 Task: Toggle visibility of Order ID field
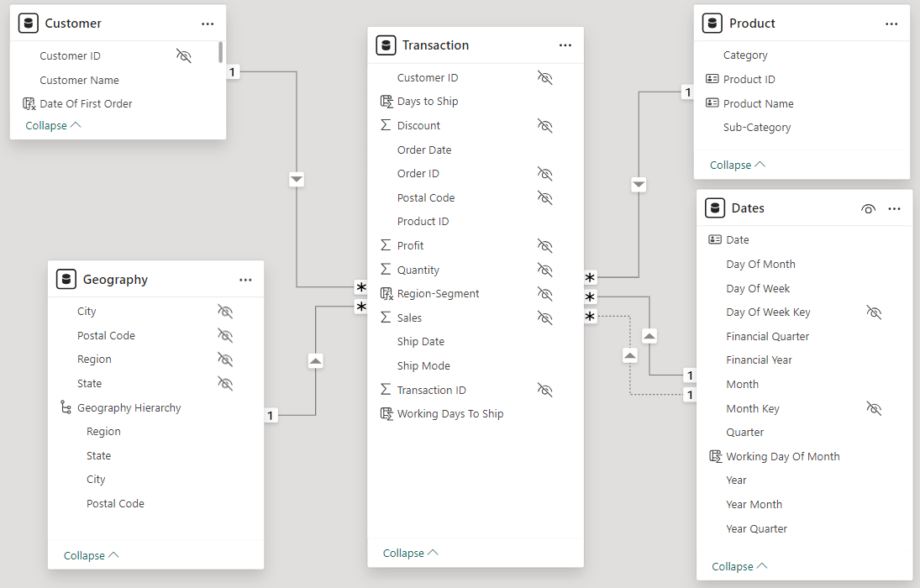point(545,174)
